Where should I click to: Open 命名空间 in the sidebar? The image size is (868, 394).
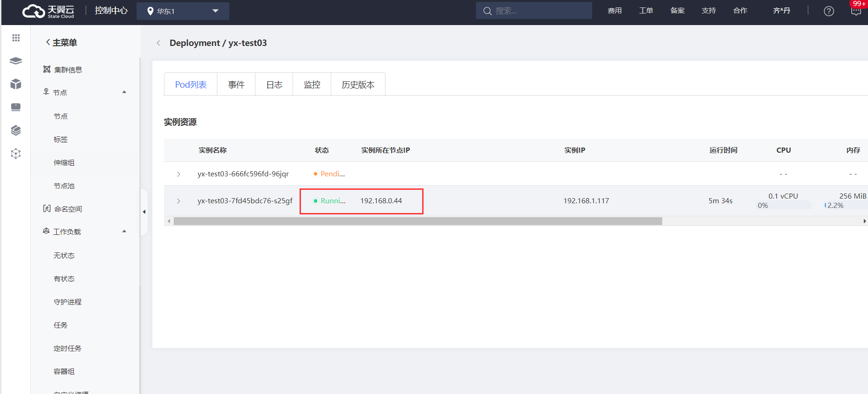point(68,209)
